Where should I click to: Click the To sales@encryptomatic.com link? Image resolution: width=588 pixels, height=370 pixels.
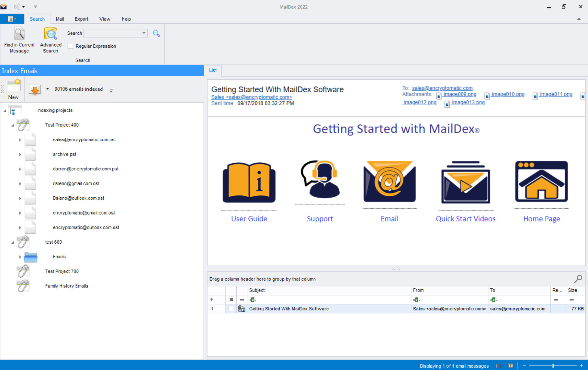pyautogui.click(x=442, y=88)
